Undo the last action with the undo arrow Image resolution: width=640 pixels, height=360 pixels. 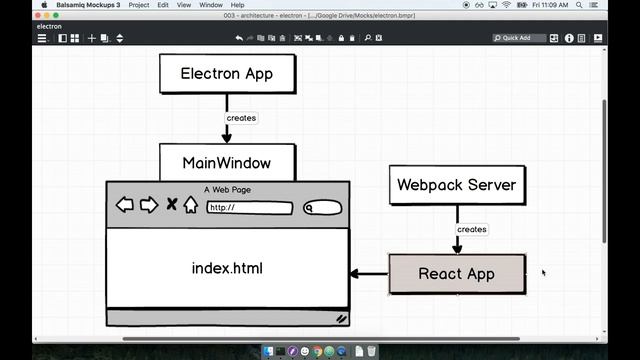pyautogui.click(x=239, y=38)
